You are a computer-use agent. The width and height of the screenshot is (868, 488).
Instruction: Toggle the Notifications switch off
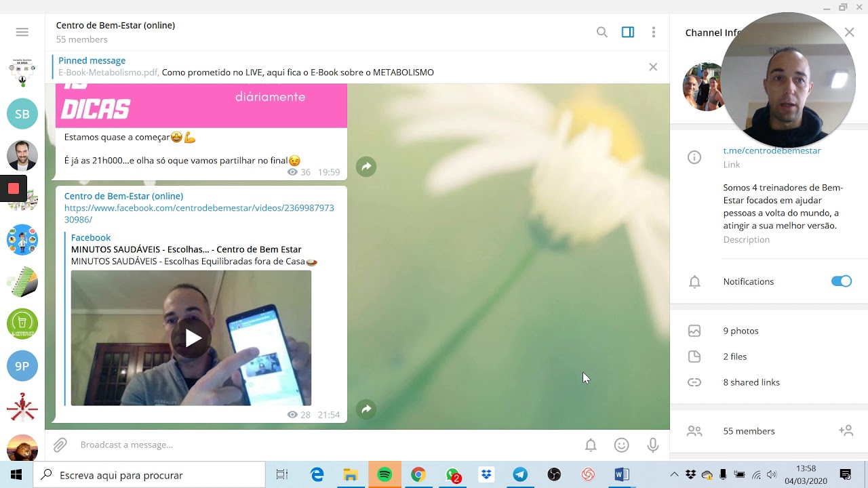click(841, 281)
